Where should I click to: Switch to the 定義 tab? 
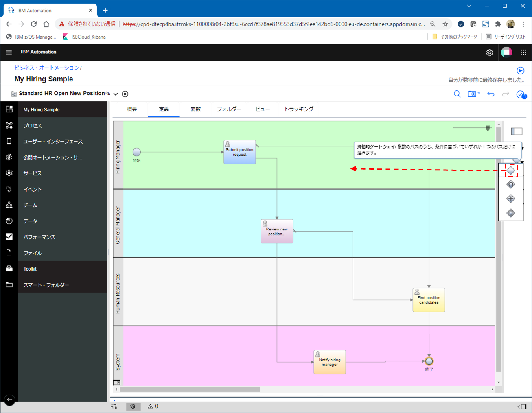tap(164, 109)
